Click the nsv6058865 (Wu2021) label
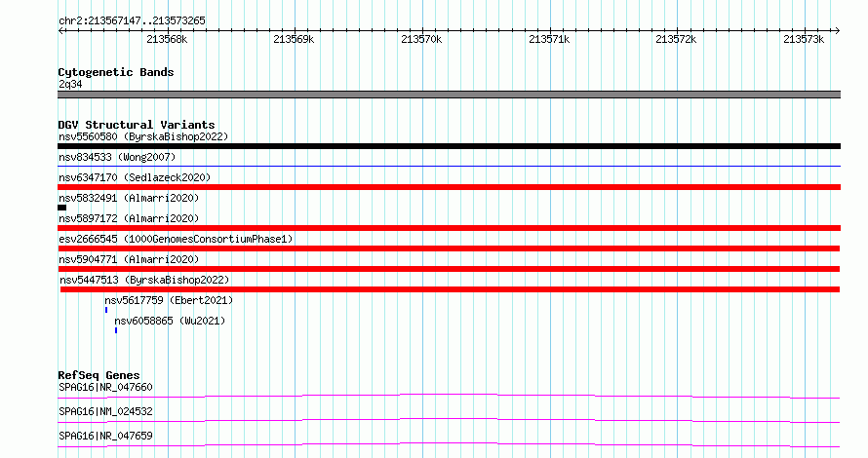This screenshot has width=868, height=458. point(170,321)
